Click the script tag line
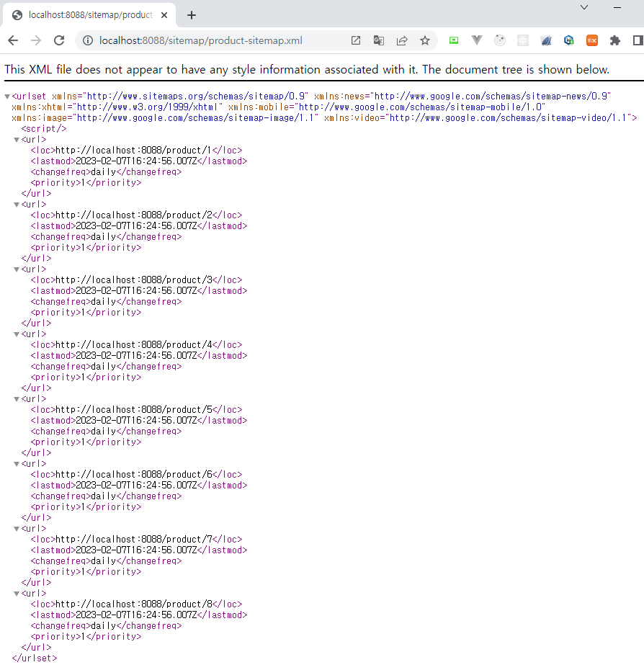This screenshot has height=670, width=644. (44, 129)
